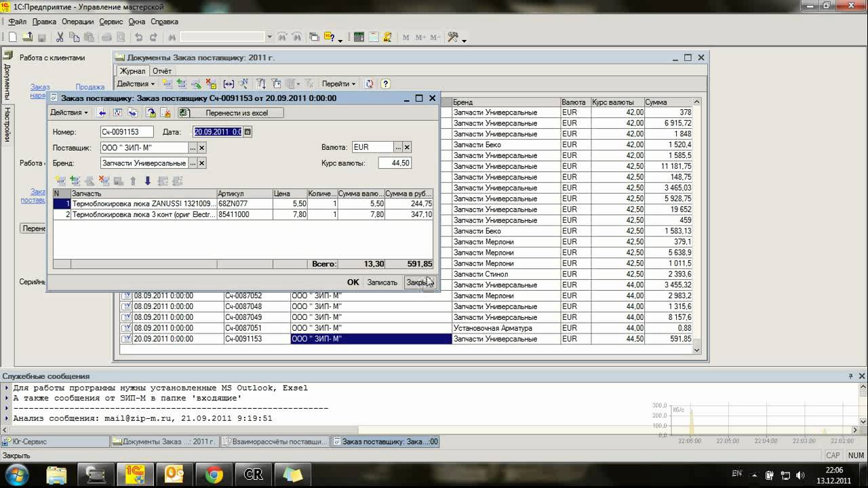Click the icon left of delete in order dialog toolbar
The width and height of the screenshot is (868, 488).
click(151, 113)
